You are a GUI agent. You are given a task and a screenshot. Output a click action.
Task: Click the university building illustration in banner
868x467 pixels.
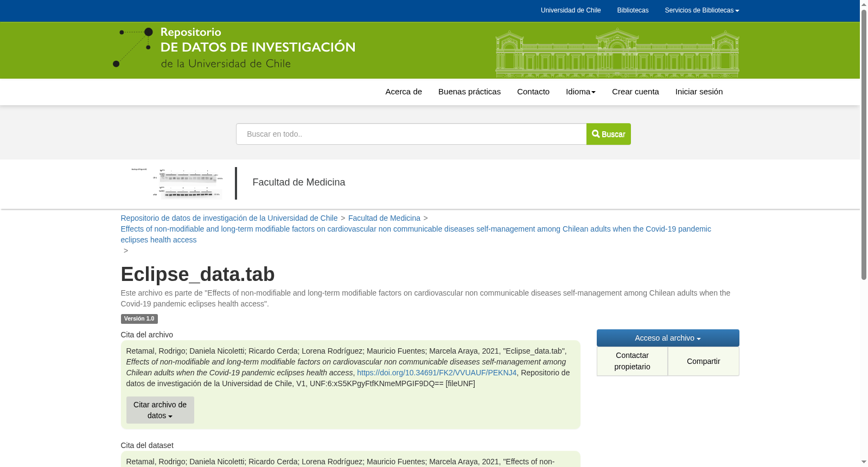(617, 53)
